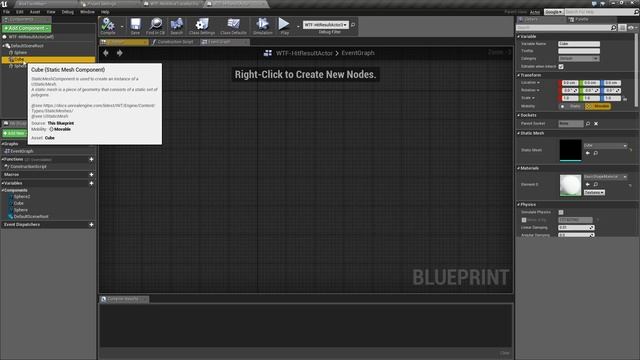The image size is (640, 360).
Task: Toggle Editable when Inherited checkbox
Action: pos(561,67)
